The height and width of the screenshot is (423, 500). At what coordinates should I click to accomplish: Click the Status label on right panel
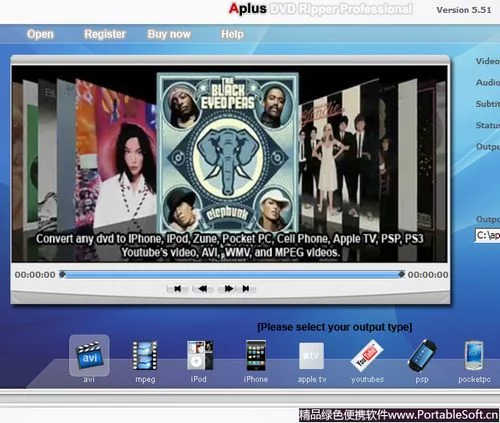click(x=488, y=125)
